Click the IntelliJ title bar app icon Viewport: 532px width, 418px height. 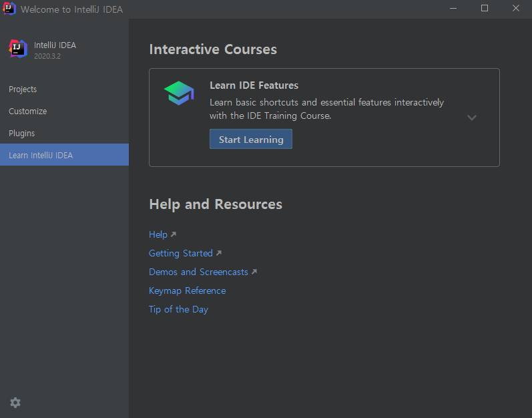pos(9,9)
